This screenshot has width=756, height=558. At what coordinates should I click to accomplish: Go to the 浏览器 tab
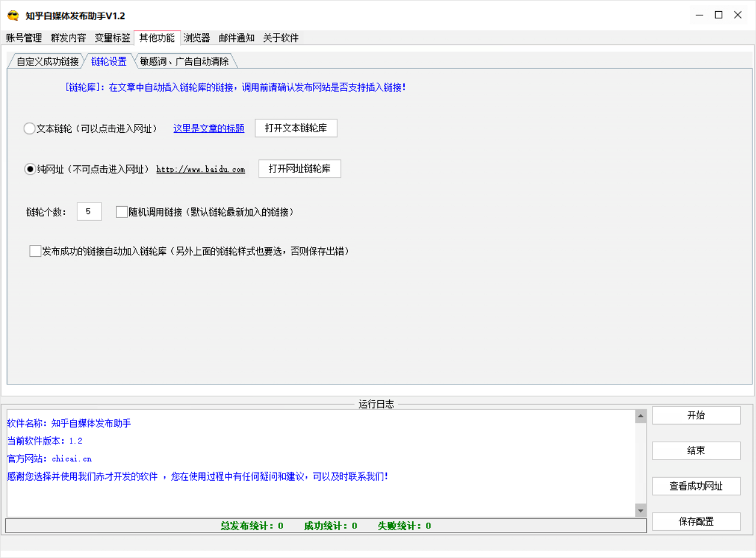197,38
